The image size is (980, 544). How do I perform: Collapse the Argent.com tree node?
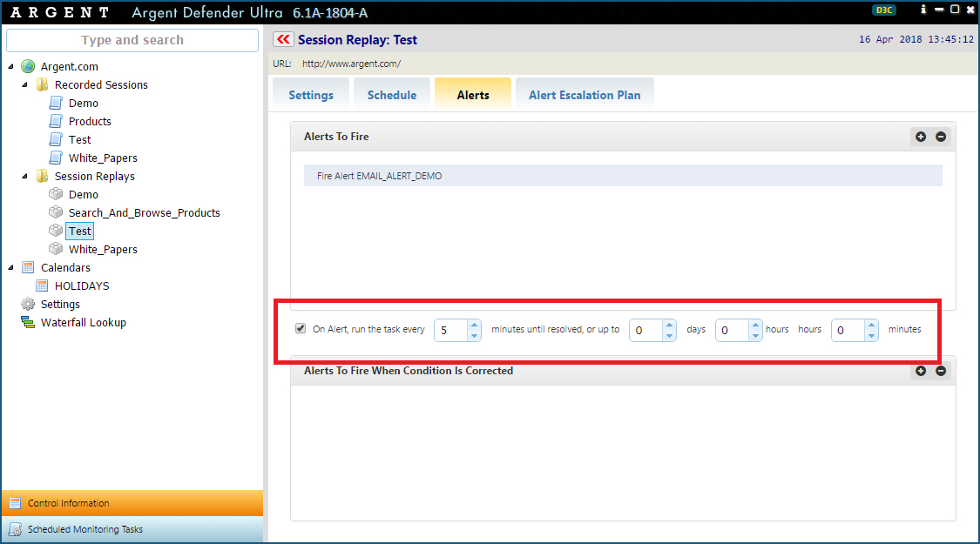(11, 67)
